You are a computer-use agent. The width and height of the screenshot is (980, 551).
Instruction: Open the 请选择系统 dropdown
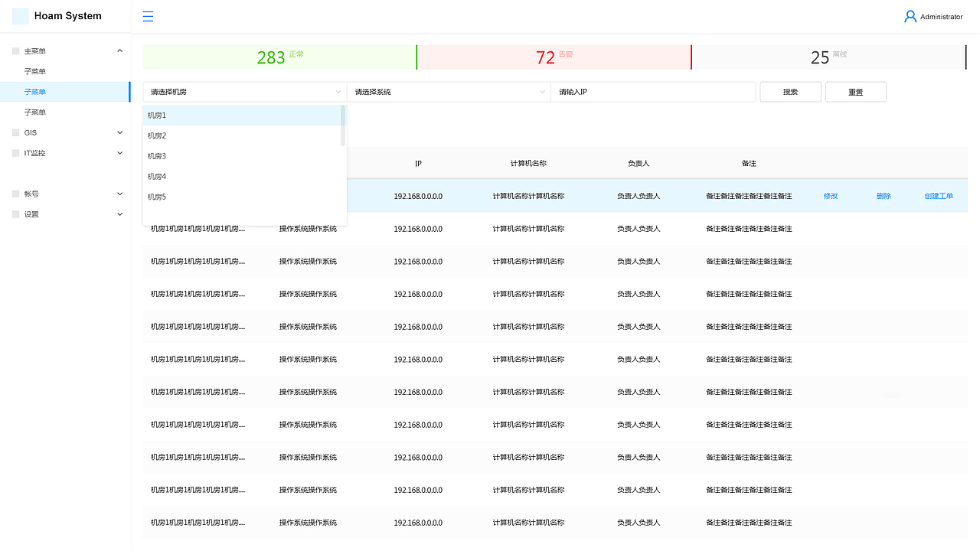pos(449,92)
